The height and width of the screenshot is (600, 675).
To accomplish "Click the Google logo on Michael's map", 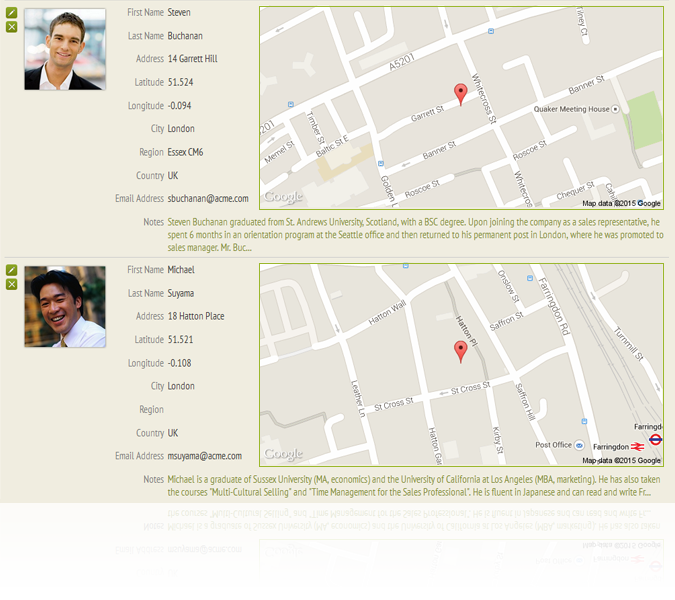I will 283,454.
